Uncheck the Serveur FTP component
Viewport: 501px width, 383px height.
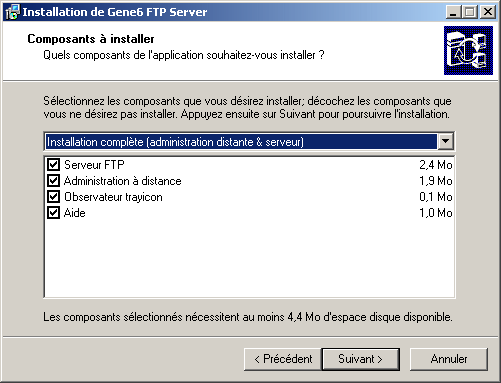click(53, 164)
